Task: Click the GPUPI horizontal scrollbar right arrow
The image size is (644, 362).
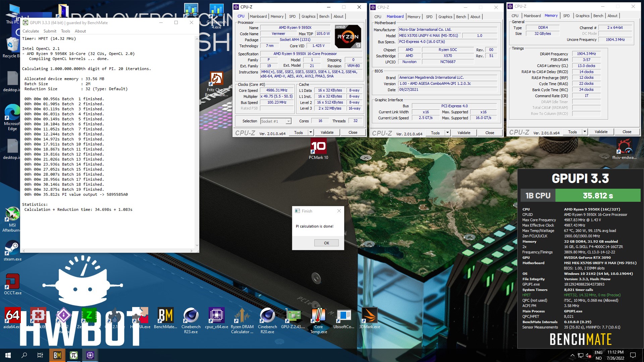Action: pos(192,250)
